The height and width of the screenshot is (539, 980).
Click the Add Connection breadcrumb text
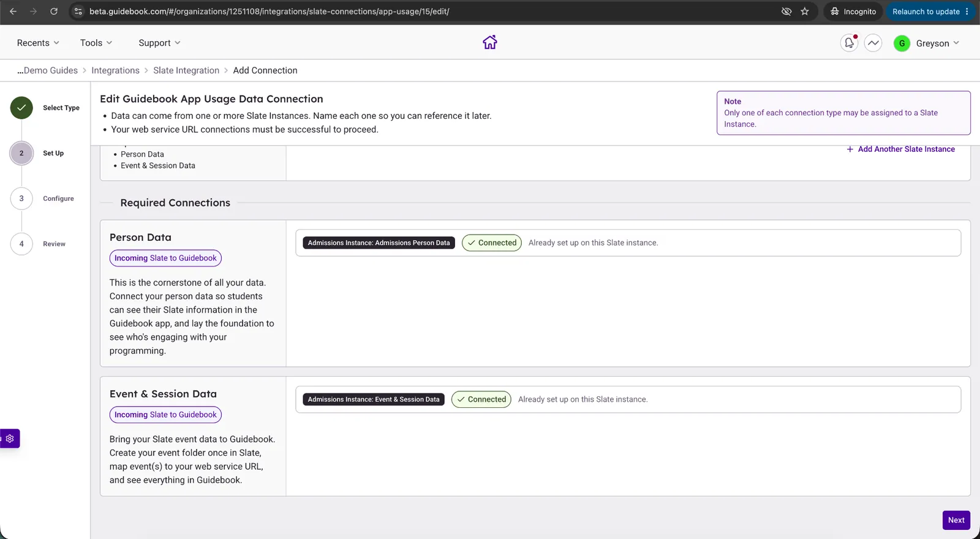click(x=265, y=70)
